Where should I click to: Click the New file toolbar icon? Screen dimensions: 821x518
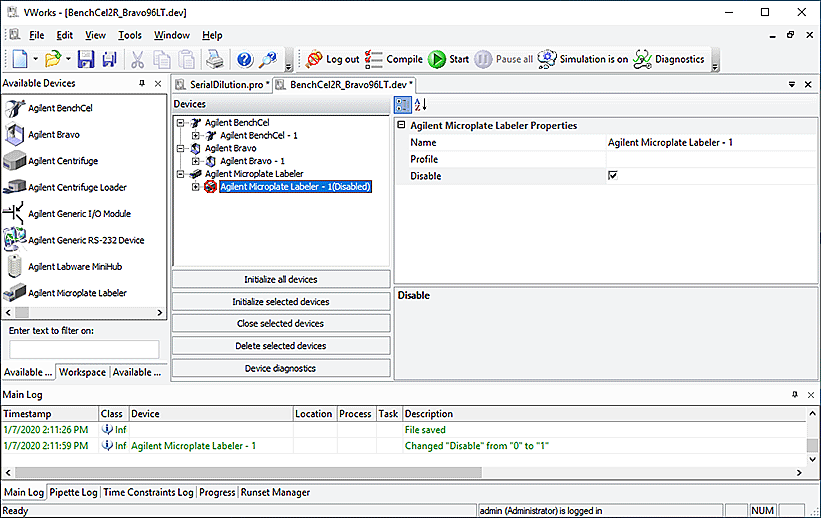coord(20,59)
